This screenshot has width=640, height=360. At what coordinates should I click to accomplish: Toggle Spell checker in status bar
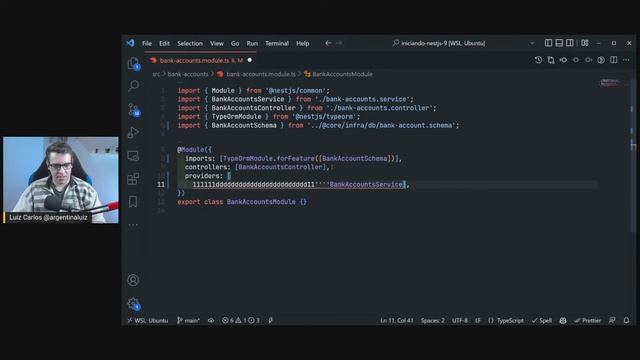tap(542, 320)
